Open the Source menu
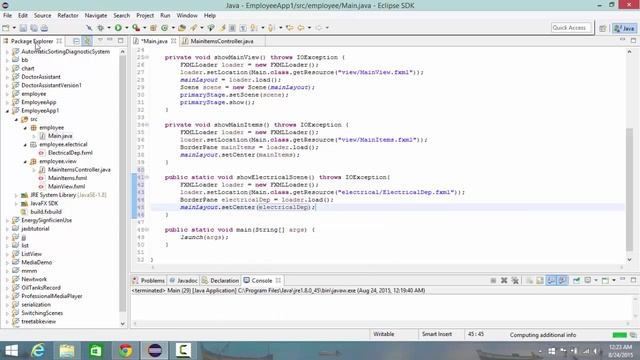The height and width of the screenshot is (360, 640). coord(42,16)
